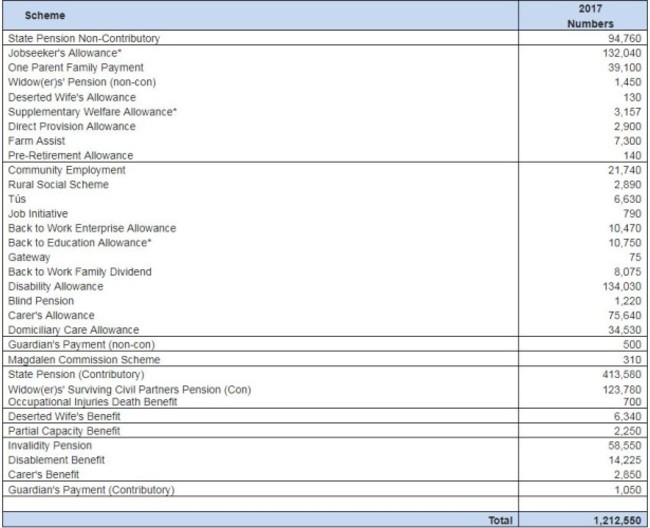Click the Gateway scheme value 75
This screenshot has width=650, height=528.
pyautogui.click(x=633, y=257)
